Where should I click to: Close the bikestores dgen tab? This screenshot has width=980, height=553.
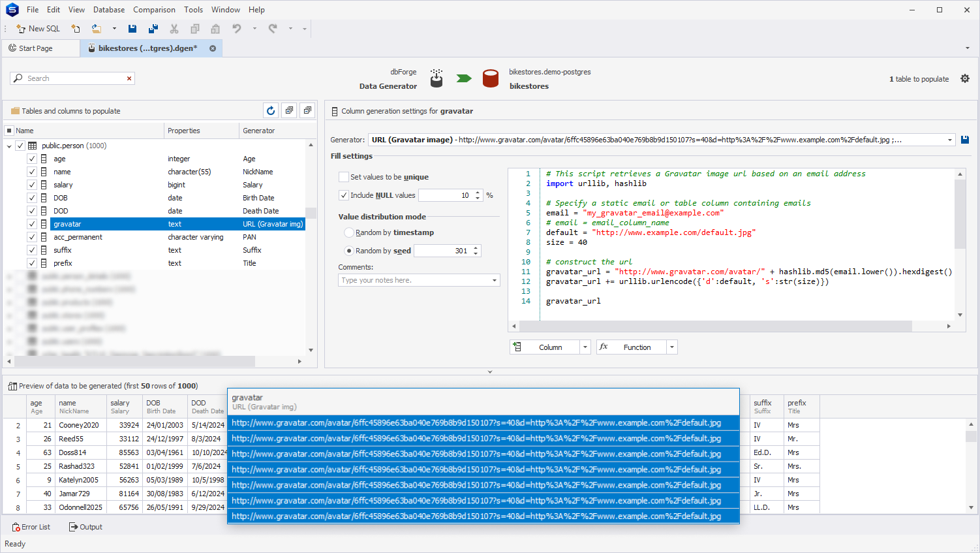click(213, 48)
